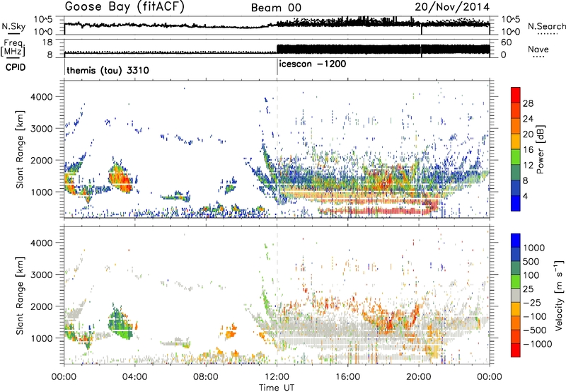Screen dimensions: 566x392
Task: Click the 20:00 time tick label
Action: click(x=419, y=377)
